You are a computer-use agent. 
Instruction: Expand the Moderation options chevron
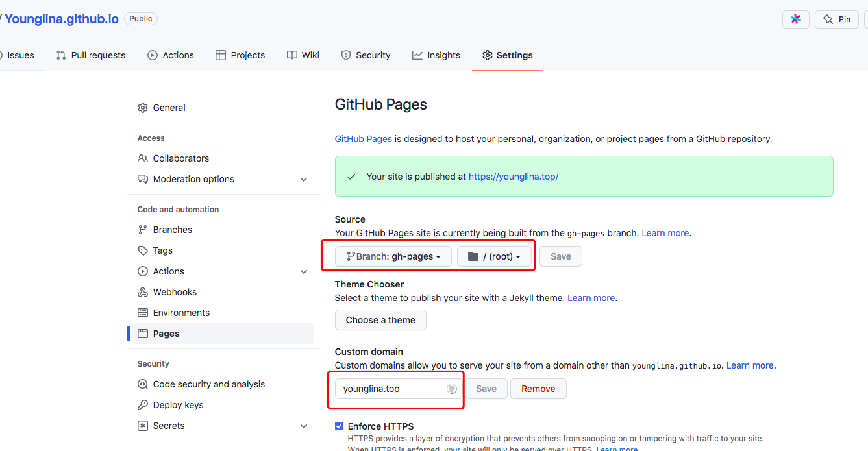coord(304,179)
